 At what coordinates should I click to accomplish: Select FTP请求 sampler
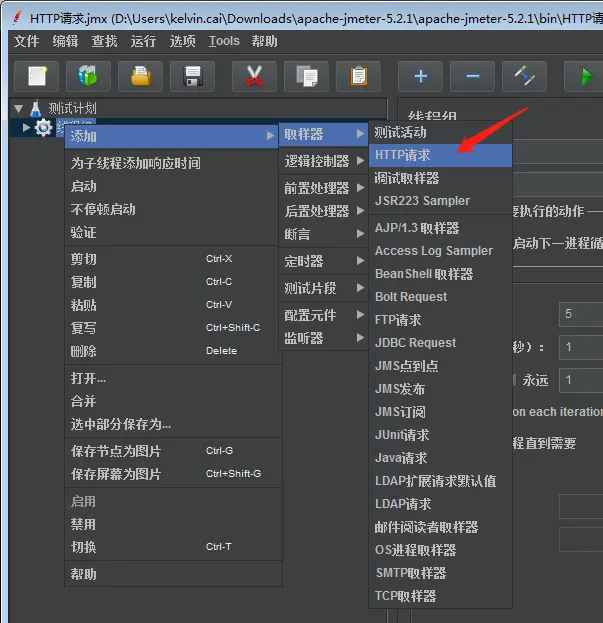(440, 320)
